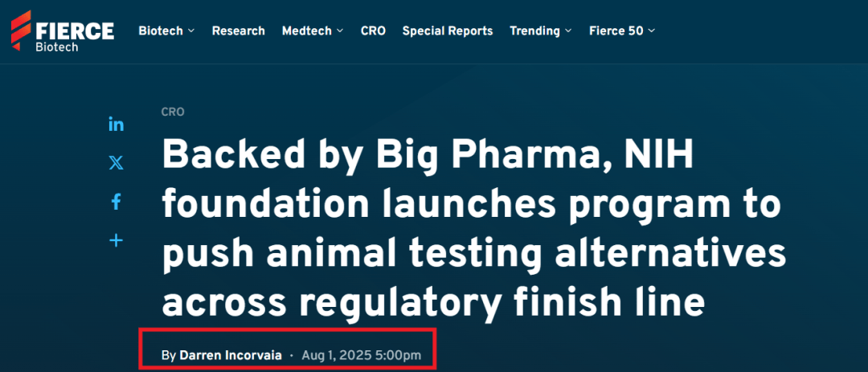Click the Aug 1, 2025 publication date

tap(362, 354)
